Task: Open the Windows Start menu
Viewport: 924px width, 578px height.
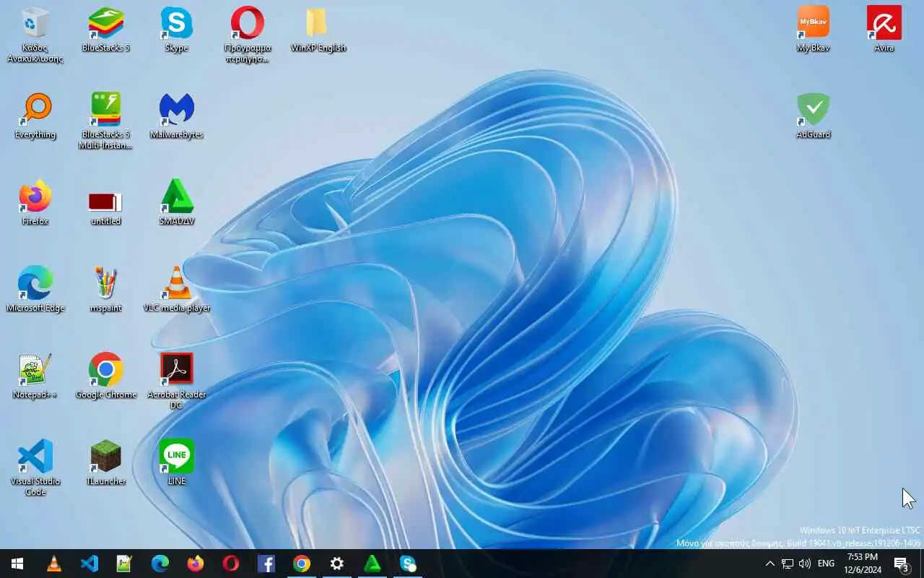Action: coord(17,564)
